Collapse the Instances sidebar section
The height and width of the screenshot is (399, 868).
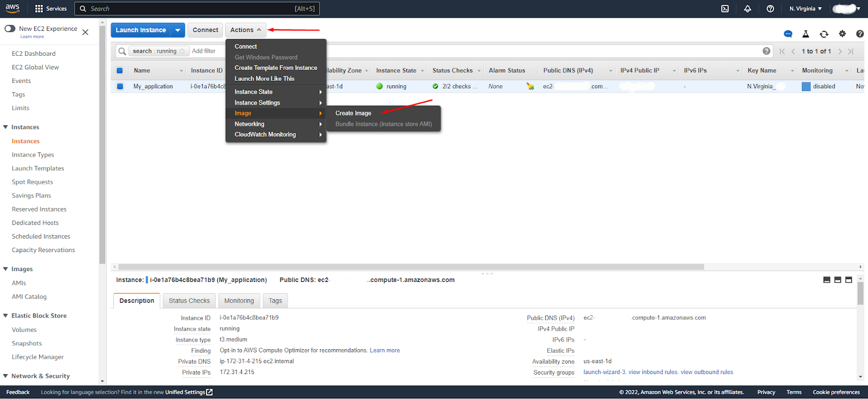(5, 127)
